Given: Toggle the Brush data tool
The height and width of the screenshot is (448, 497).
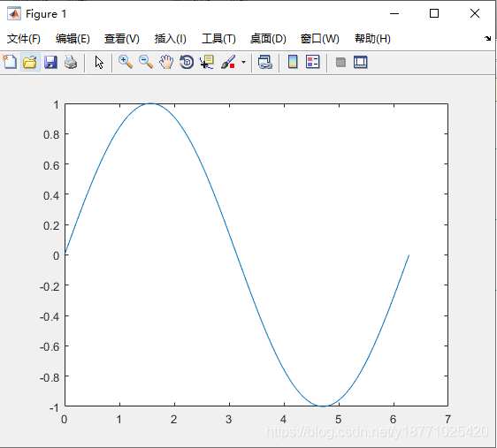Looking at the screenshot, I should (228, 62).
